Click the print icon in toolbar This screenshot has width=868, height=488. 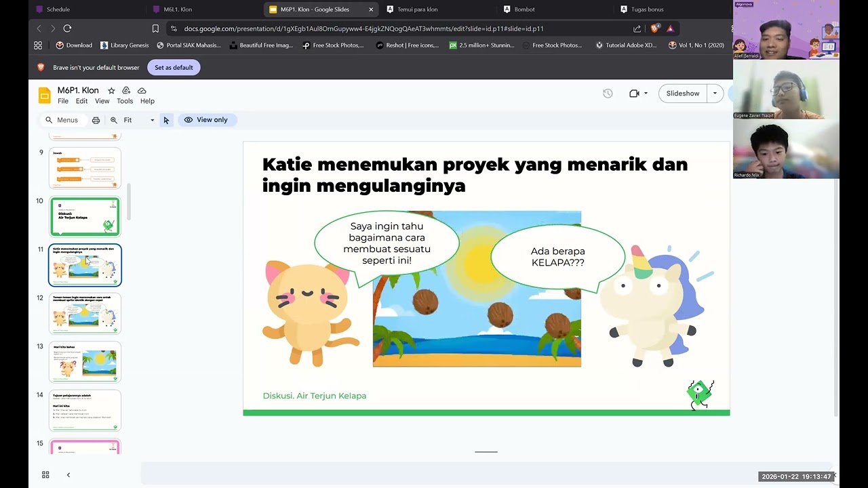(x=96, y=120)
